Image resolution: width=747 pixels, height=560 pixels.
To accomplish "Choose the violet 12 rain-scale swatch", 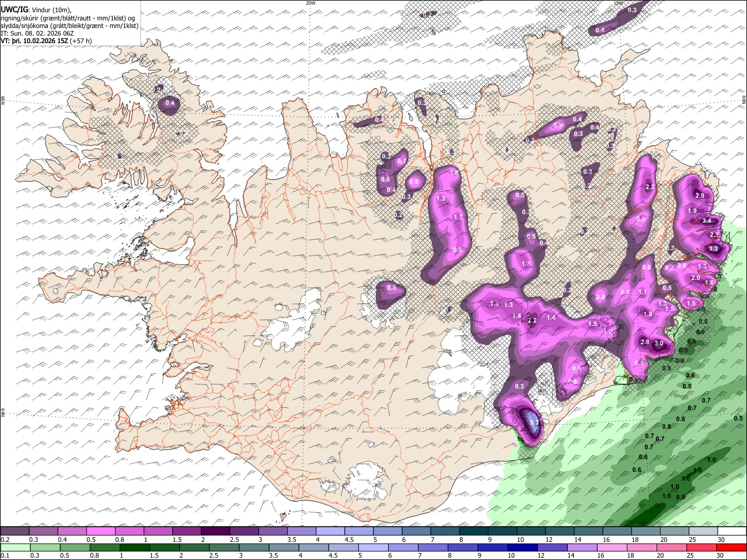I will pos(553,547).
